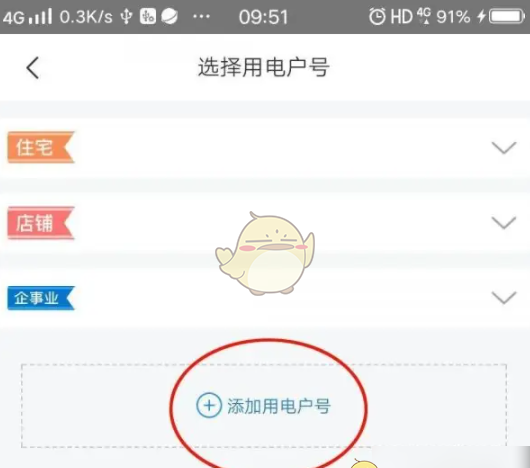Tap the battery icon in status bar

[506, 16]
